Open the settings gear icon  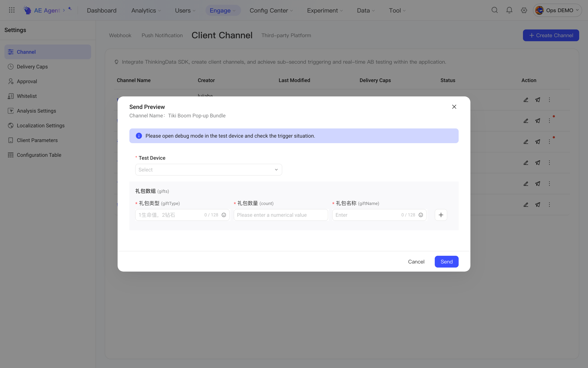[524, 10]
